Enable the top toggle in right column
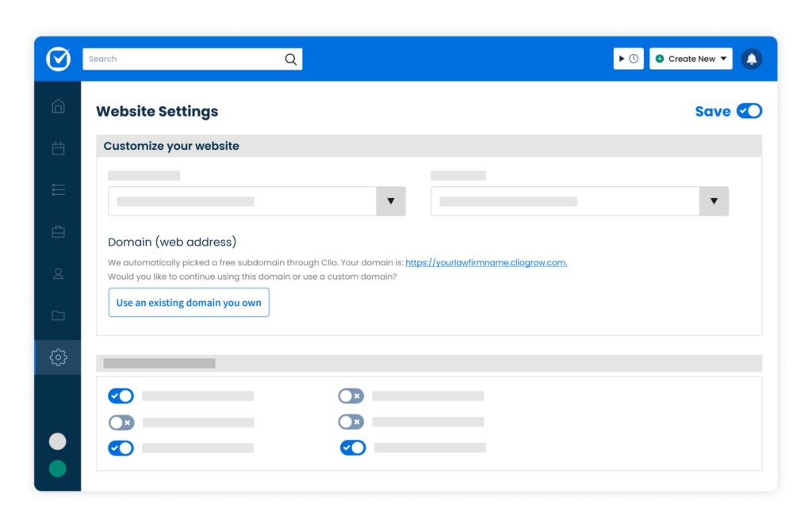The image size is (812, 523). coord(351,395)
